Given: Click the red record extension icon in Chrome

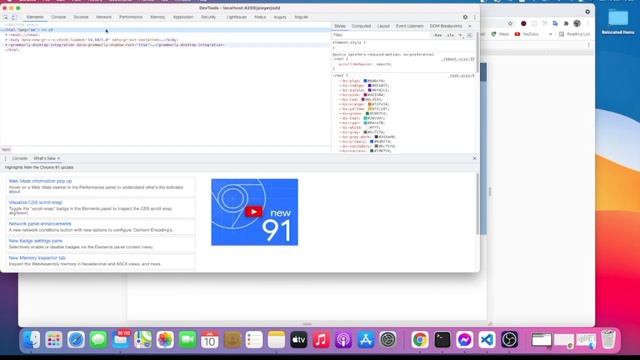Looking at the screenshot, I should (x=523, y=23).
